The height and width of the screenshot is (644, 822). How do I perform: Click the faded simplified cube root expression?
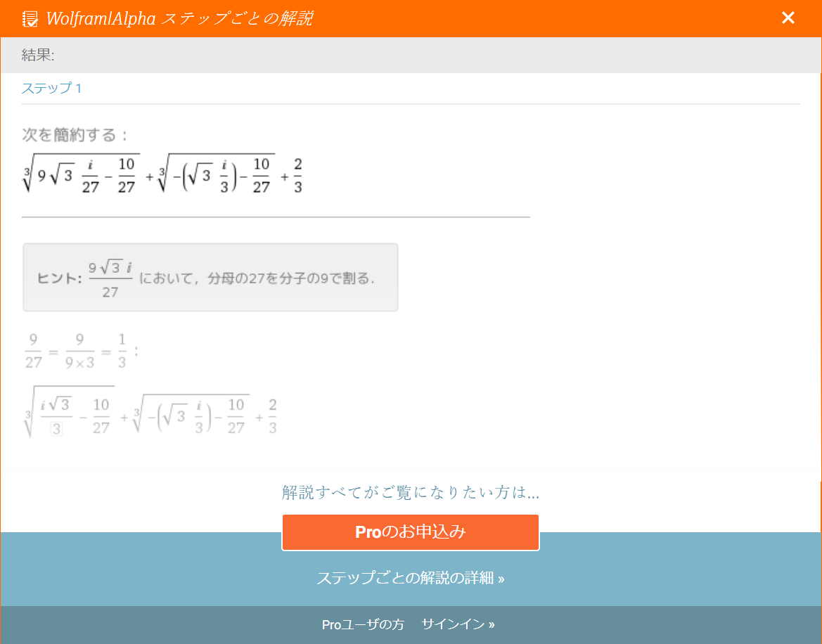(150, 413)
